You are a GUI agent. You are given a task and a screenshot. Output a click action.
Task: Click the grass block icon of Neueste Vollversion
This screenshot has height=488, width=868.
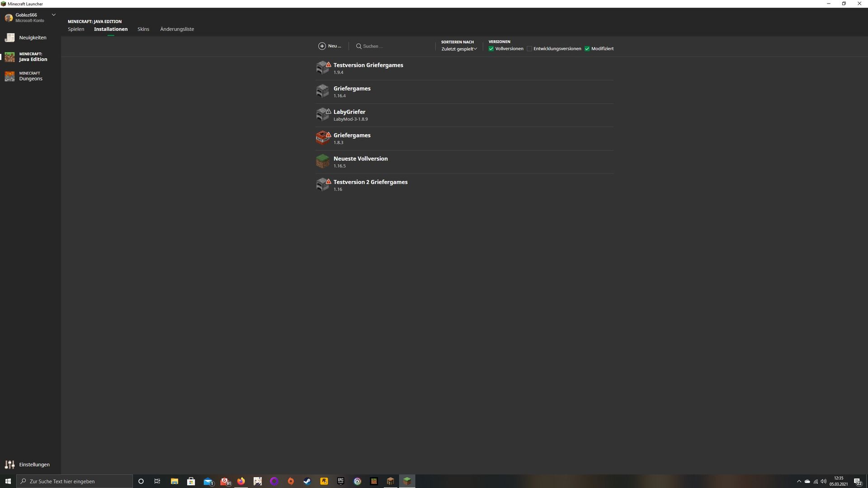point(323,161)
